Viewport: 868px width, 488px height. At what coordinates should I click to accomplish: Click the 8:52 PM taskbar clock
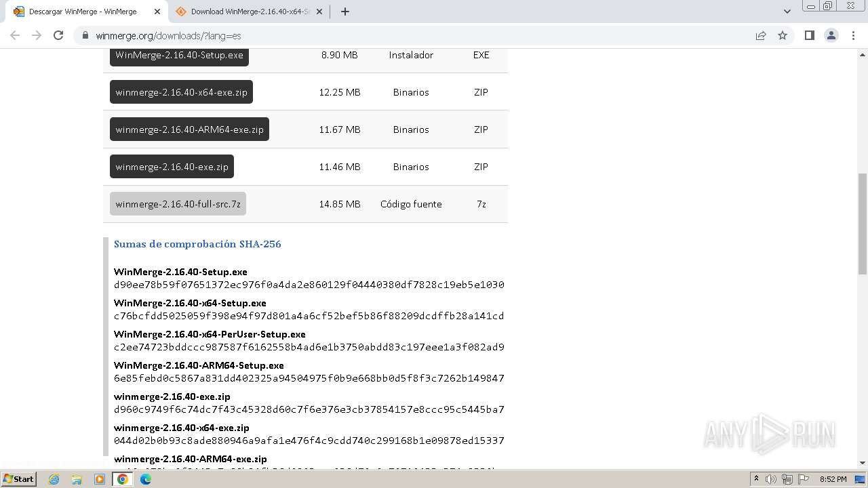[833, 479]
